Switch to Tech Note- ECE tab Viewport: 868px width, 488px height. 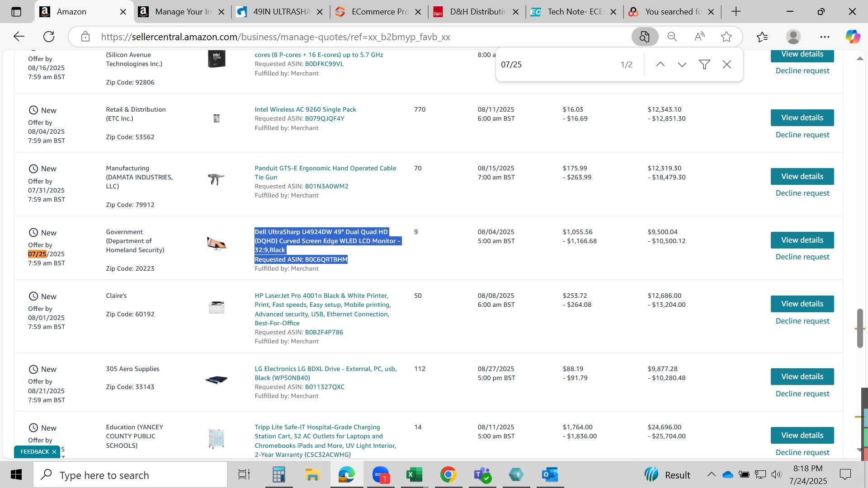[x=575, y=12]
